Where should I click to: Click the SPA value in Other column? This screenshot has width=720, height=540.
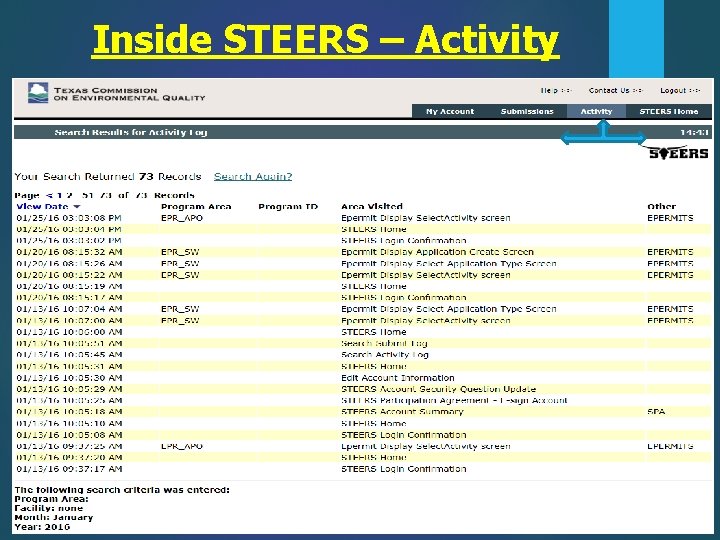(656, 412)
